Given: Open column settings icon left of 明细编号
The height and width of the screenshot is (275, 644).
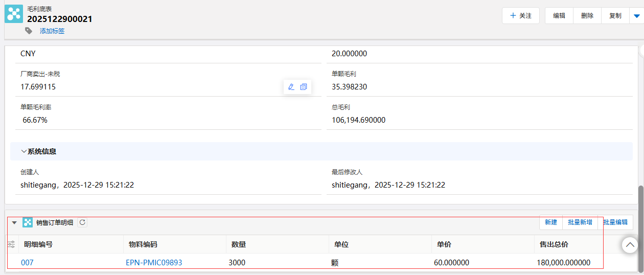Looking at the screenshot, I should click(x=11, y=245).
